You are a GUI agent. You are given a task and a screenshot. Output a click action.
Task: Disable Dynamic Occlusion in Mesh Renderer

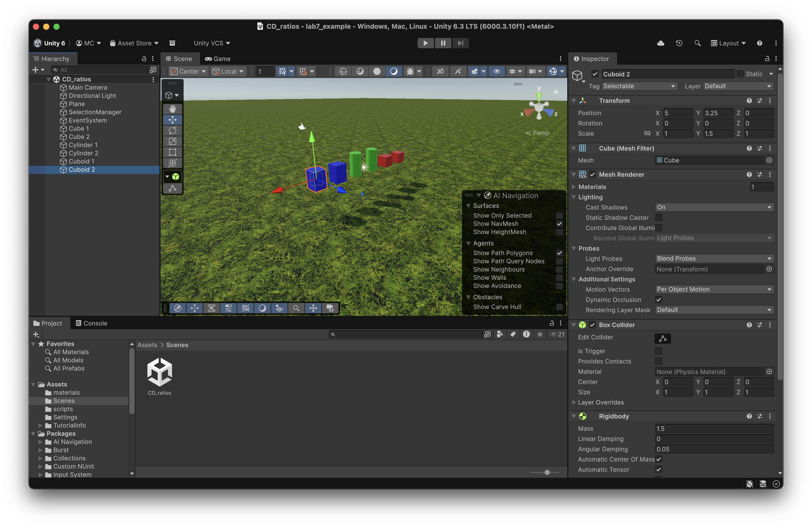click(x=658, y=300)
